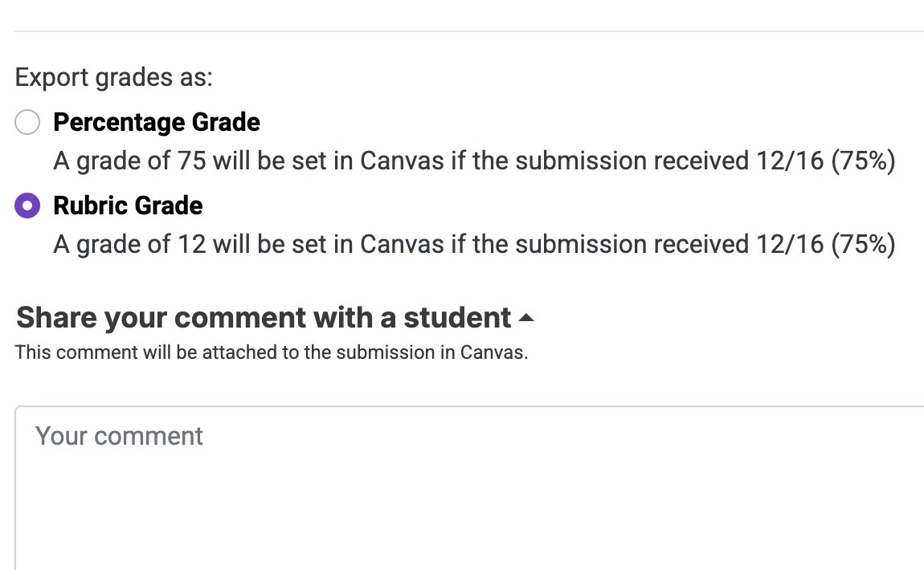
Task: Click the word 'student' in the heading
Action: (457, 318)
